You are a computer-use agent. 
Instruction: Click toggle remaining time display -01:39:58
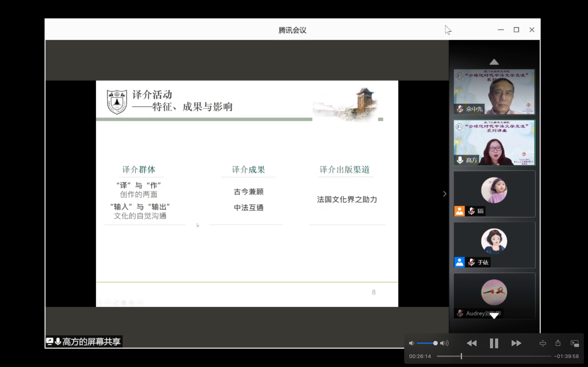pyautogui.click(x=566, y=356)
